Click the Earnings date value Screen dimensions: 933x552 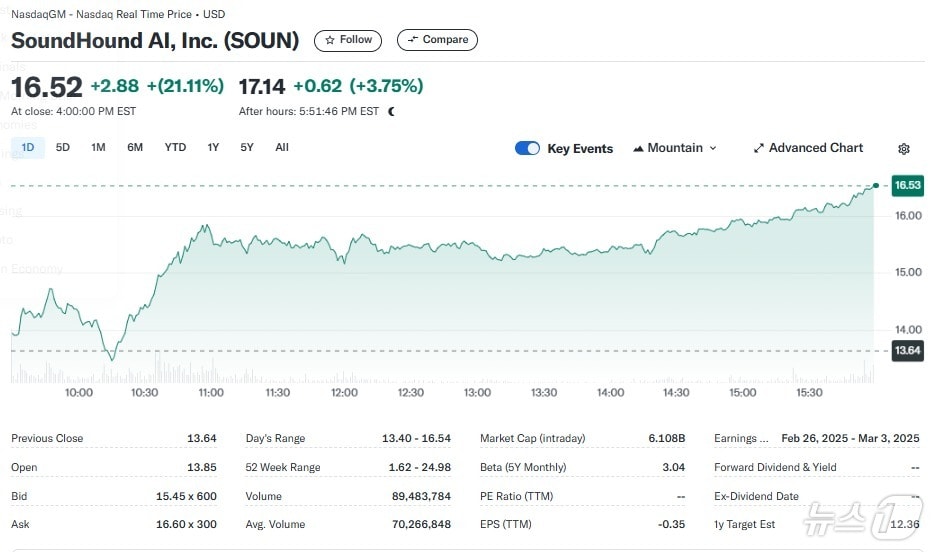pyautogui.click(x=850, y=438)
